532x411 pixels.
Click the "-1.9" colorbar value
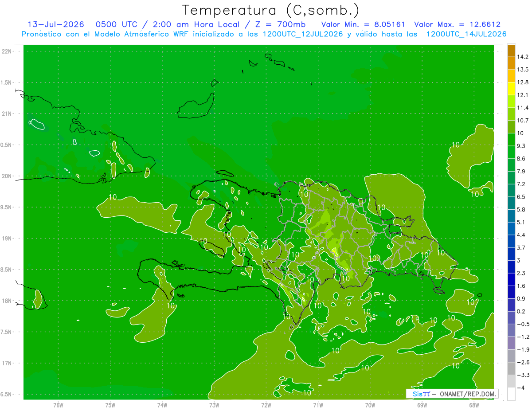(523, 349)
